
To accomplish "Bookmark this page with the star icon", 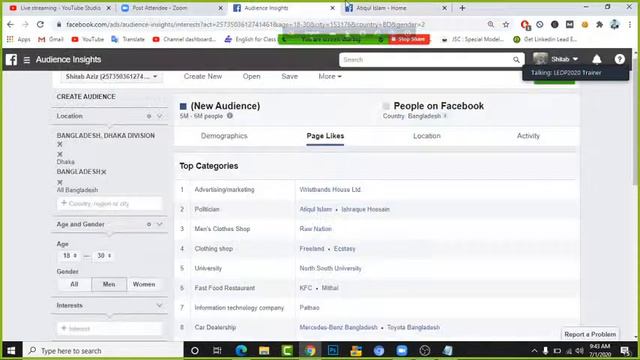I will [x=506, y=24].
